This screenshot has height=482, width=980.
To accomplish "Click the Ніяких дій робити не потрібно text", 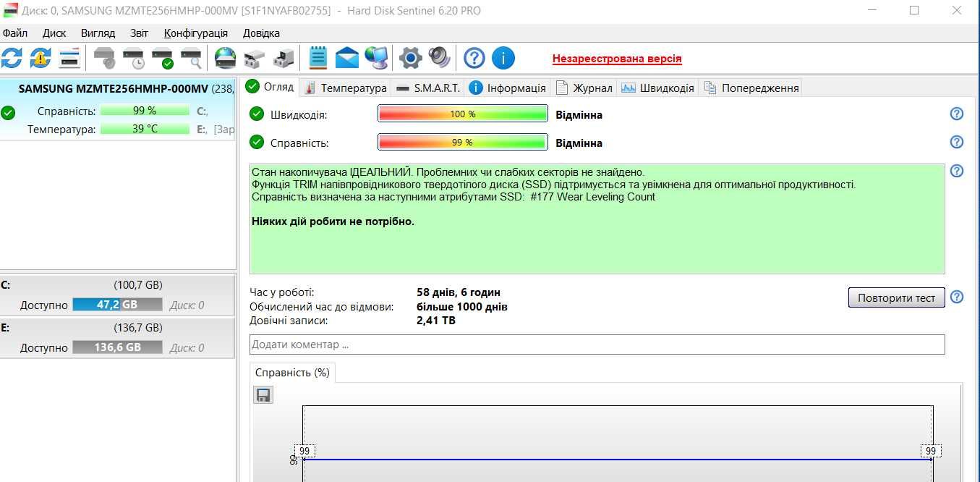I will point(333,221).
